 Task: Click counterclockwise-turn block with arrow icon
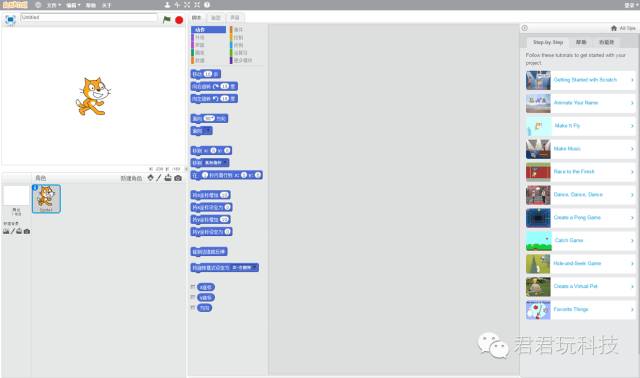point(214,98)
